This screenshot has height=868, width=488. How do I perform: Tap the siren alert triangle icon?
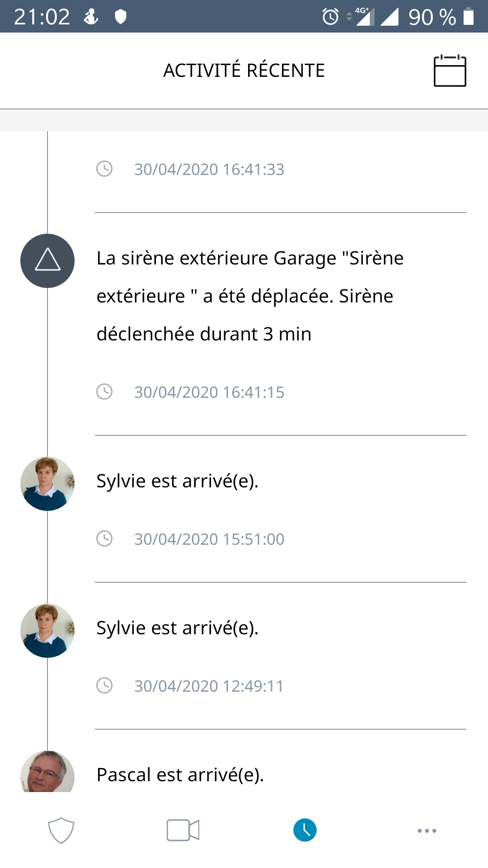pos(47,261)
